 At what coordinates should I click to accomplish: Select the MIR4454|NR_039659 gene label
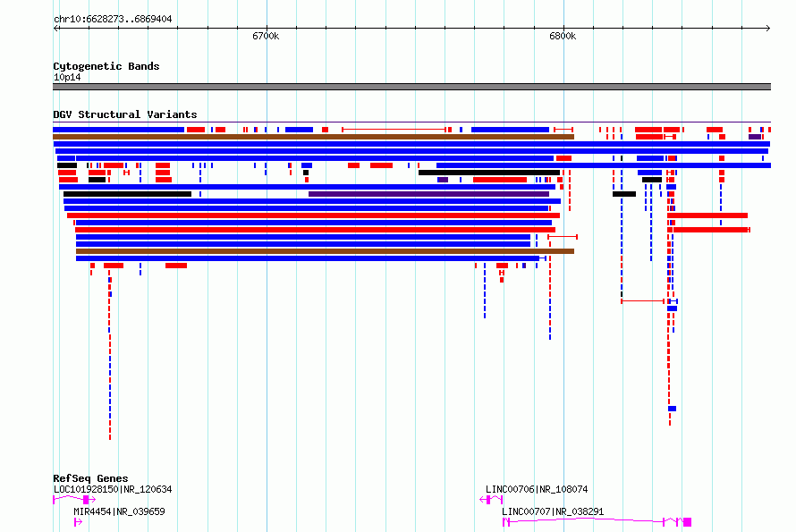click(x=119, y=511)
